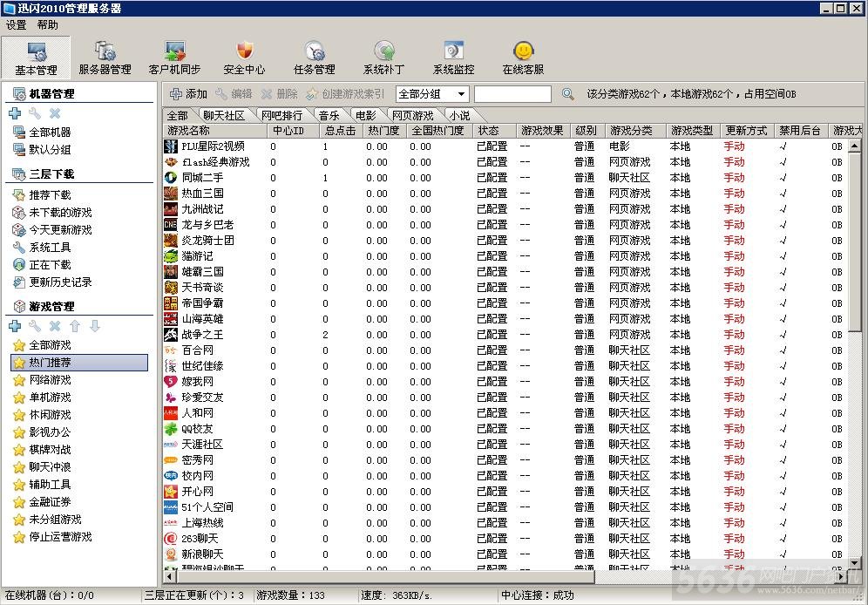
Task: Switch to the 电影 tab
Action: pyautogui.click(x=365, y=115)
